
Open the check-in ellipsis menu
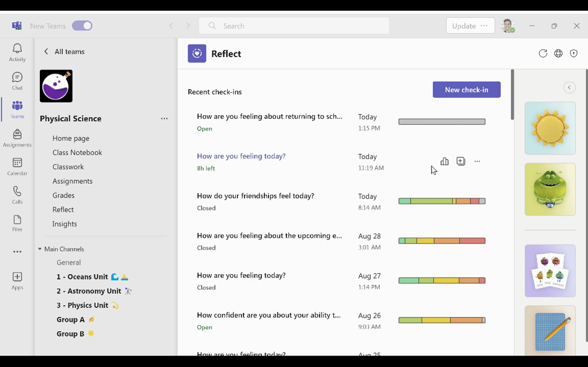[477, 161]
